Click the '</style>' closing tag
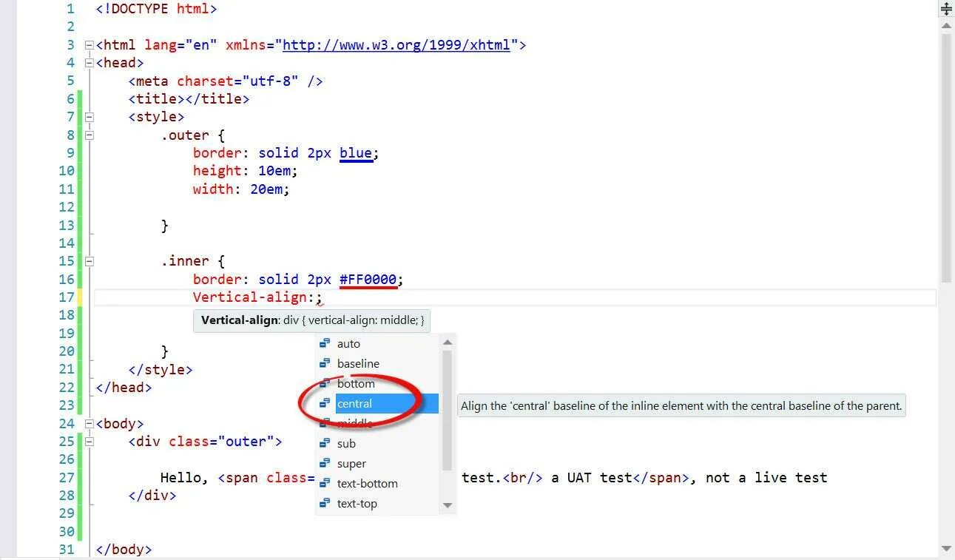 pyautogui.click(x=161, y=370)
